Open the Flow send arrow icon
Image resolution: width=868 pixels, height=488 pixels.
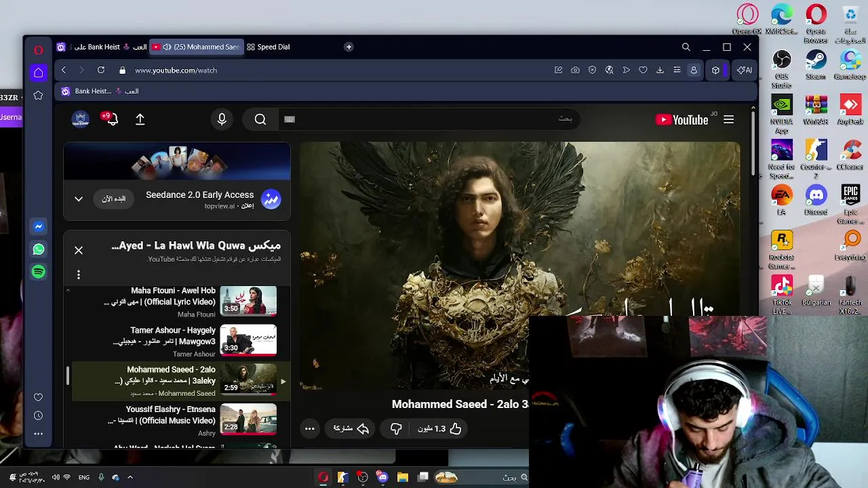coord(627,70)
